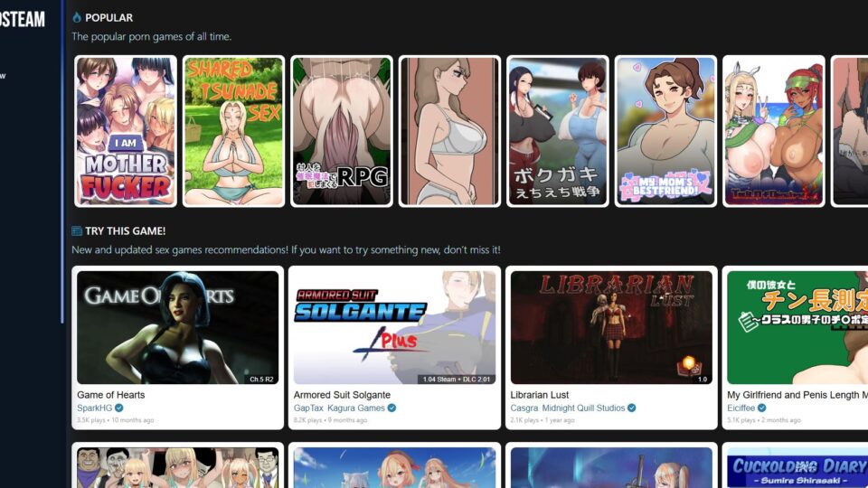
Task: Select the first popular card with five characters
Action: pyautogui.click(x=126, y=131)
